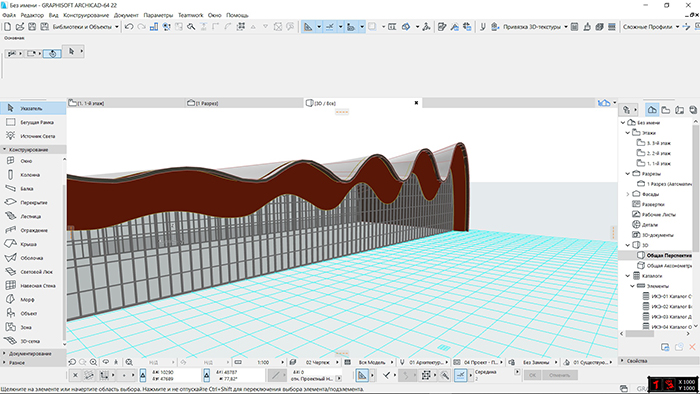
Task: Switch to the 1. 1-й этаж tab
Action: click(x=126, y=103)
